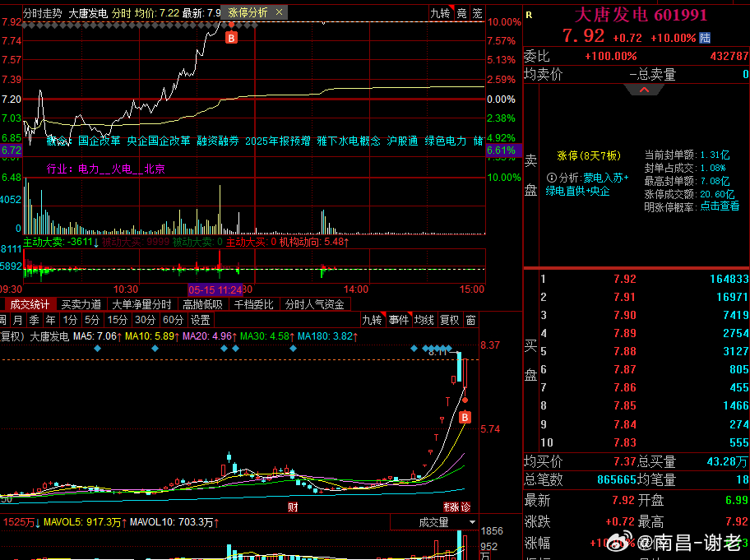
Task: Click the 窗 button on the K-line toolbar
Action: 470,320
